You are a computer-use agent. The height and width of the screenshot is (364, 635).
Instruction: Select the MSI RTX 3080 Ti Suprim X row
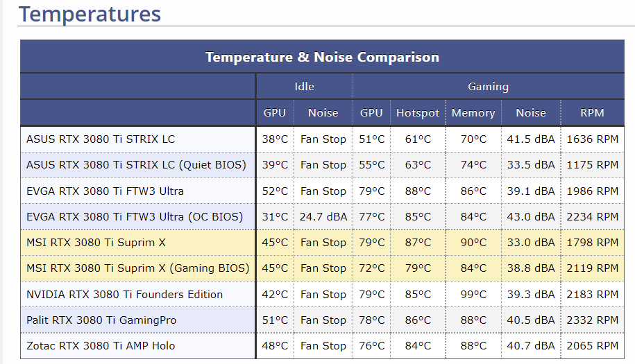coord(323,243)
